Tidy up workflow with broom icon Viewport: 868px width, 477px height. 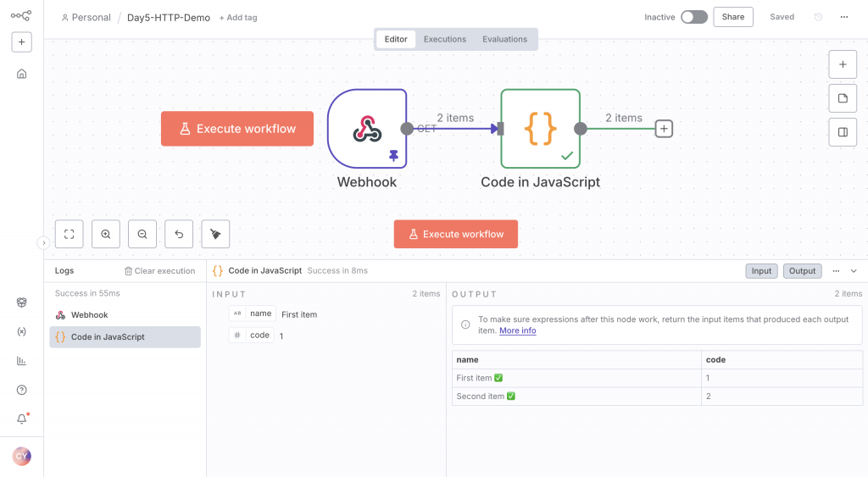[x=215, y=234]
